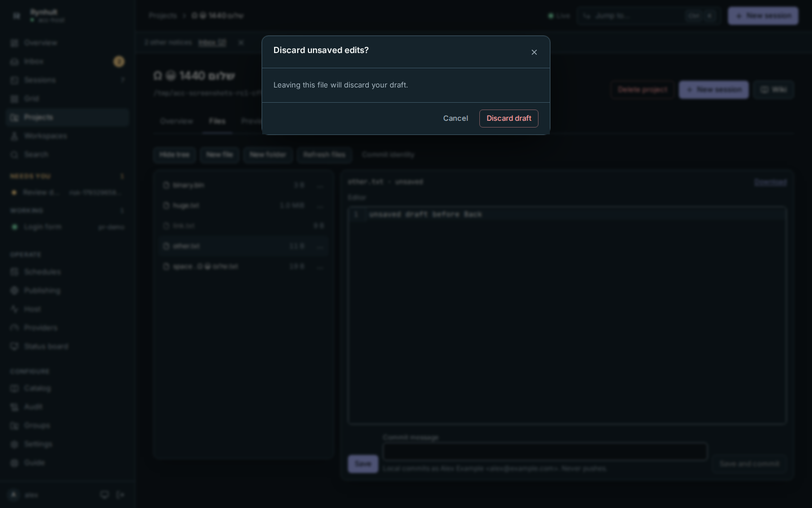Open Catalog in the sidebar

[68, 388]
